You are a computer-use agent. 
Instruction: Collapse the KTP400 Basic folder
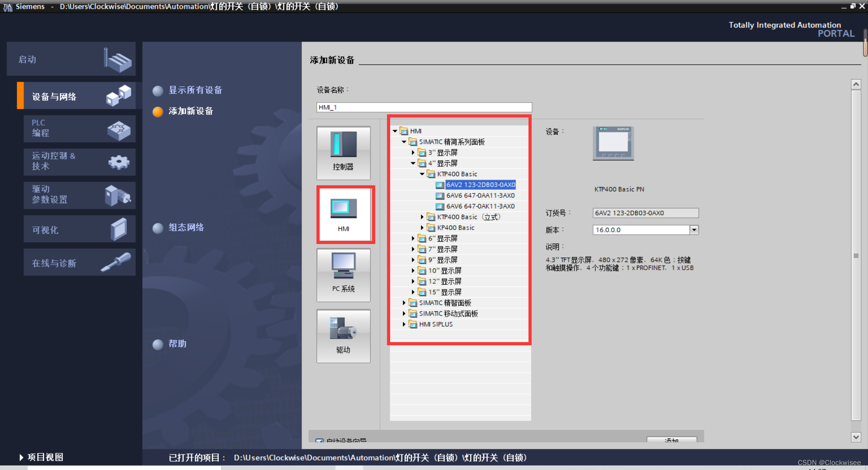pyautogui.click(x=422, y=174)
